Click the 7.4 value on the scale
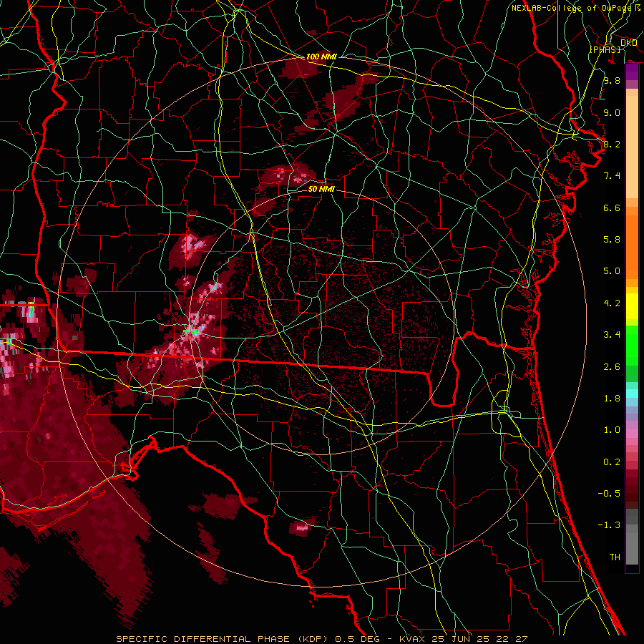 [612, 176]
